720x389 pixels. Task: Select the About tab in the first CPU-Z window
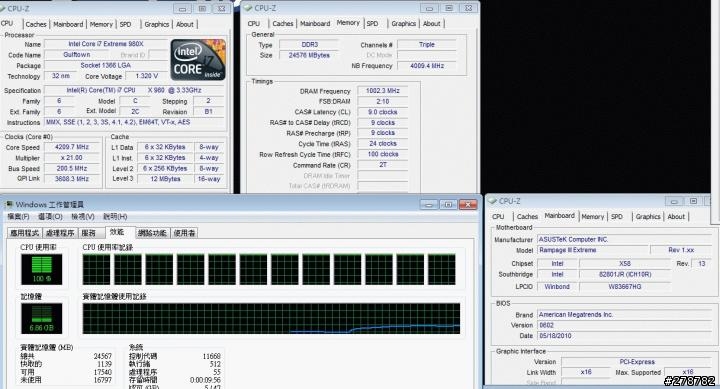[x=185, y=24]
